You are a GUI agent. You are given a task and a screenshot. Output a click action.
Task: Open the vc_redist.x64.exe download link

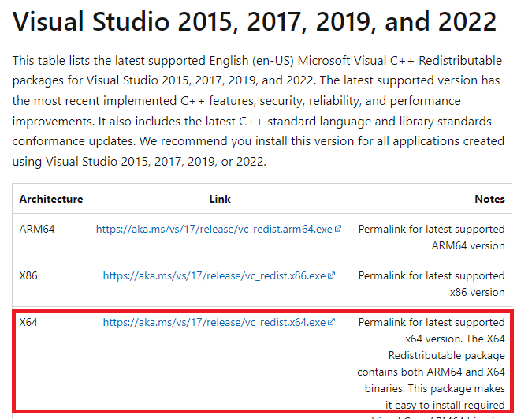click(214, 322)
